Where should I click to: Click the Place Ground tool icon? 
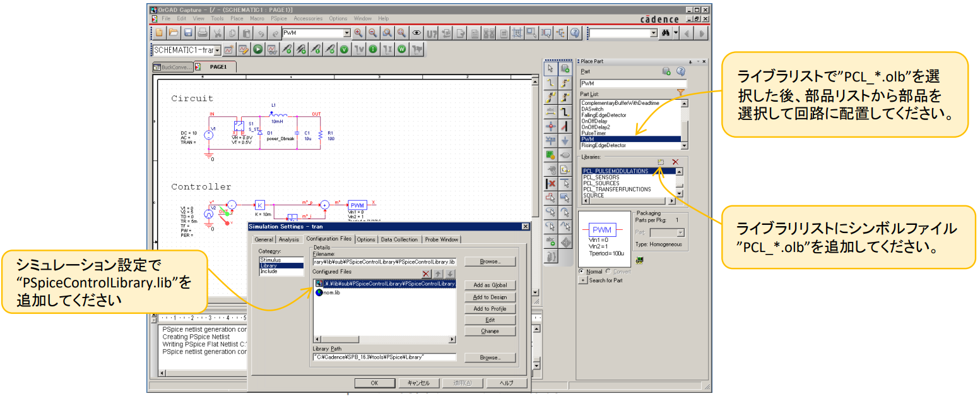565,141
